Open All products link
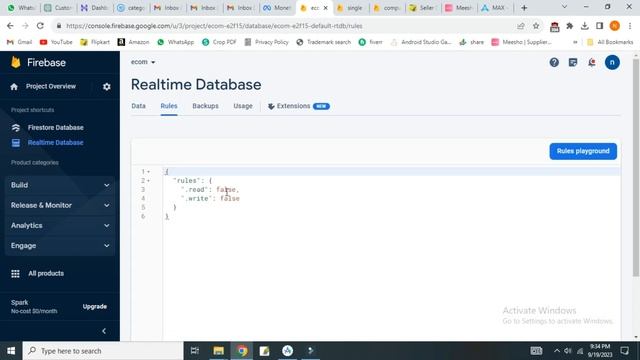The image size is (640, 360). (x=46, y=273)
